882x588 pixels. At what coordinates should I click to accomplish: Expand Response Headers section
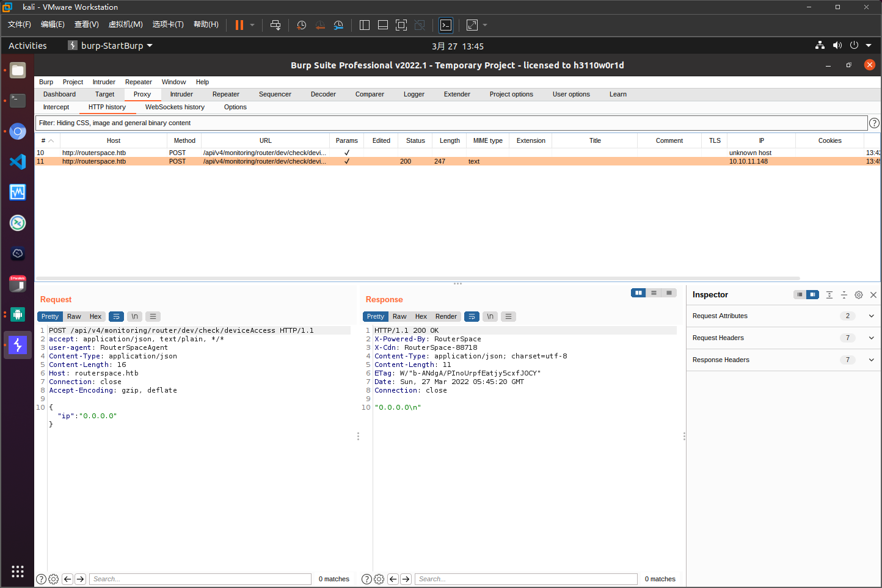pyautogui.click(x=871, y=360)
